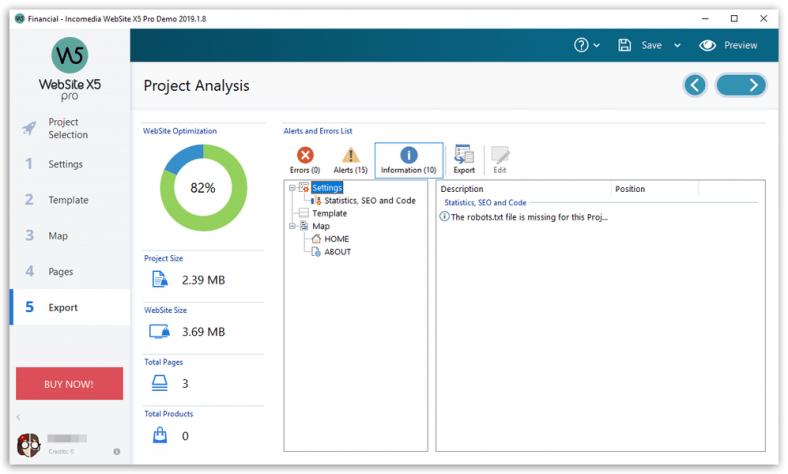Click the user avatar picture
This screenshot has width=788, height=474.
coord(29,444)
